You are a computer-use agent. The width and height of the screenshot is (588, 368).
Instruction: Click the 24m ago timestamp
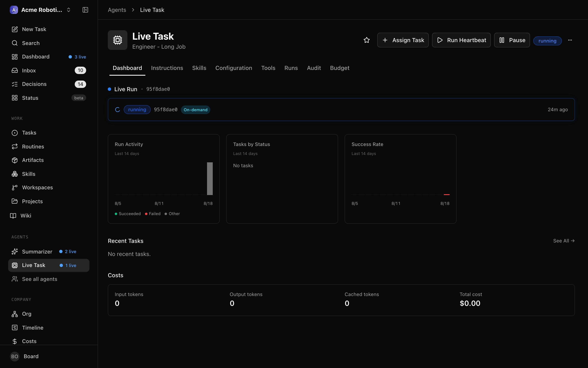[x=558, y=110]
